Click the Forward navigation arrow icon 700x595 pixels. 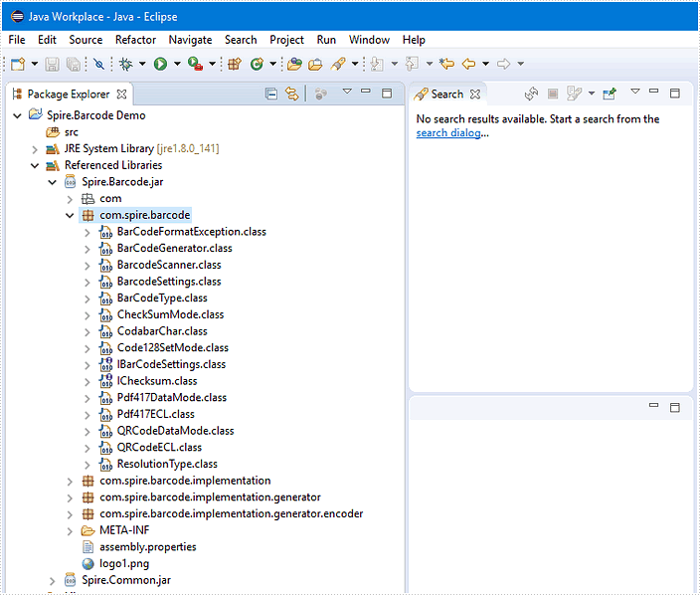pos(503,64)
